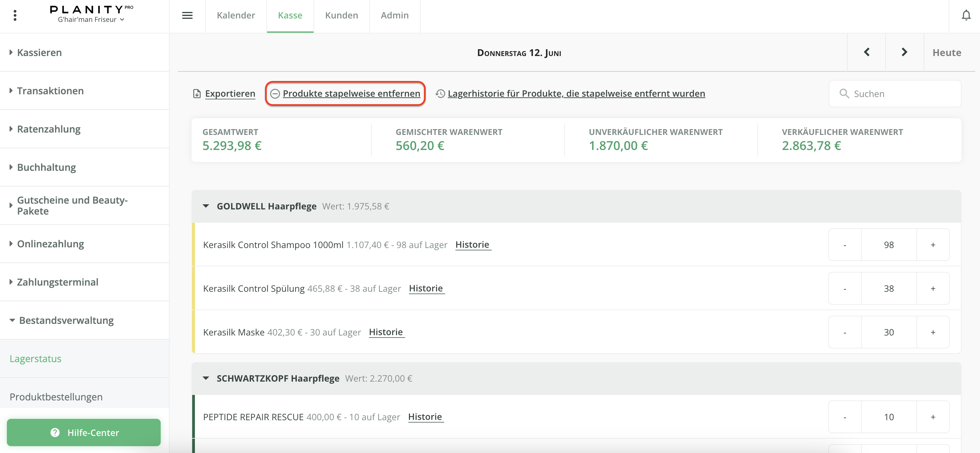Increase Kerasilk Control Shampoo quantity

click(932, 245)
